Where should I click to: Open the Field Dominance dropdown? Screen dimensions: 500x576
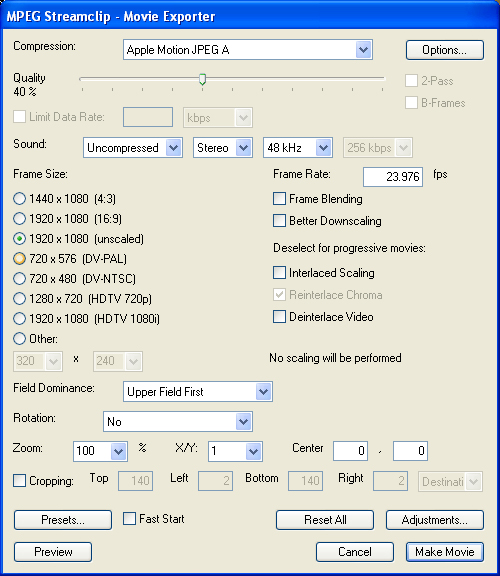click(x=198, y=392)
